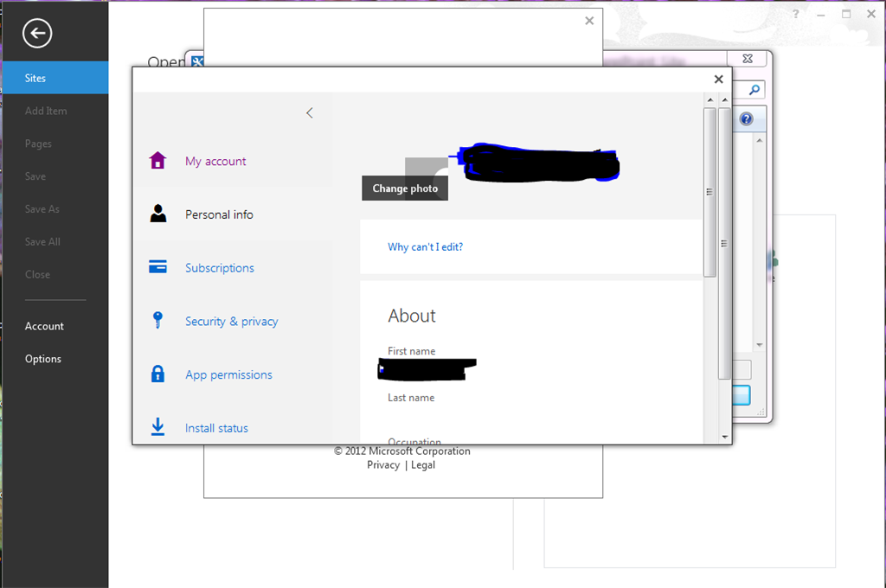Viewport: 886px width, 588px height.
Task: Close the account dialog with the X
Action: pyautogui.click(x=718, y=79)
